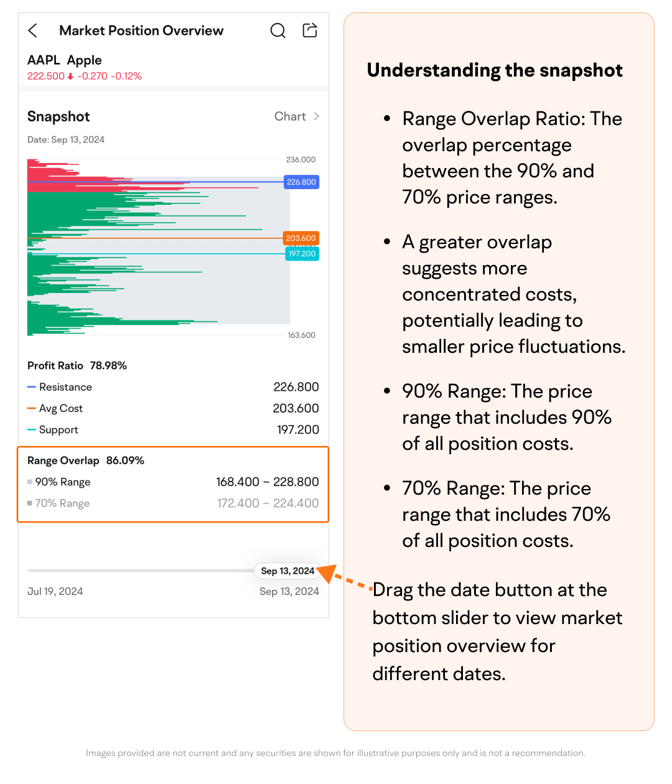Click the Jul 19, 2024 start date
The image size is (672, 784).
point(55,591)
